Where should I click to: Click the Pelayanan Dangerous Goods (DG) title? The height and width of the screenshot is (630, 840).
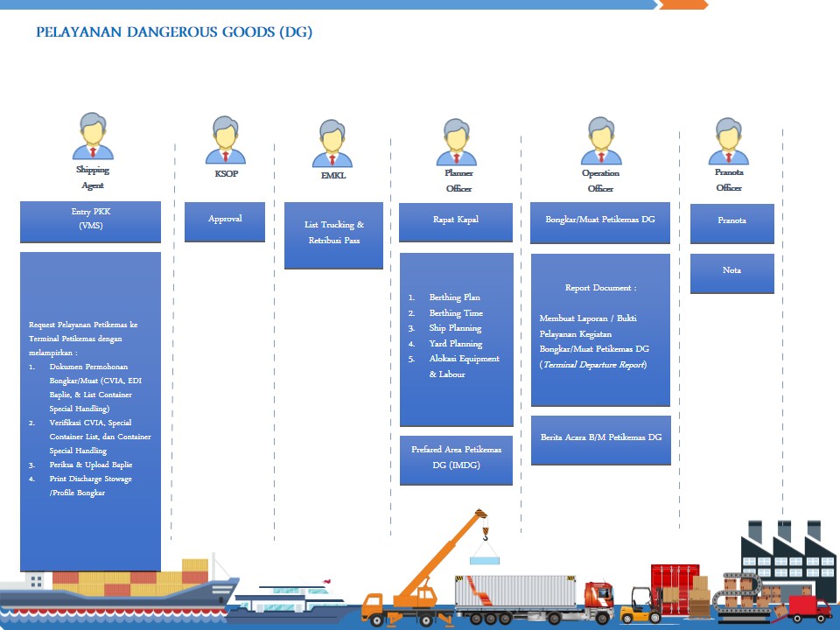pyautogui.click(x=174, y=32)
